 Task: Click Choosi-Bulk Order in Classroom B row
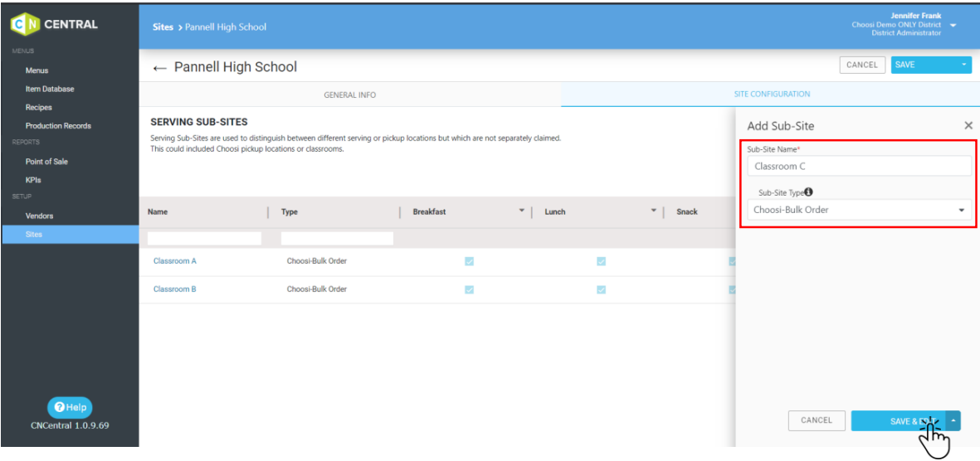317,289
